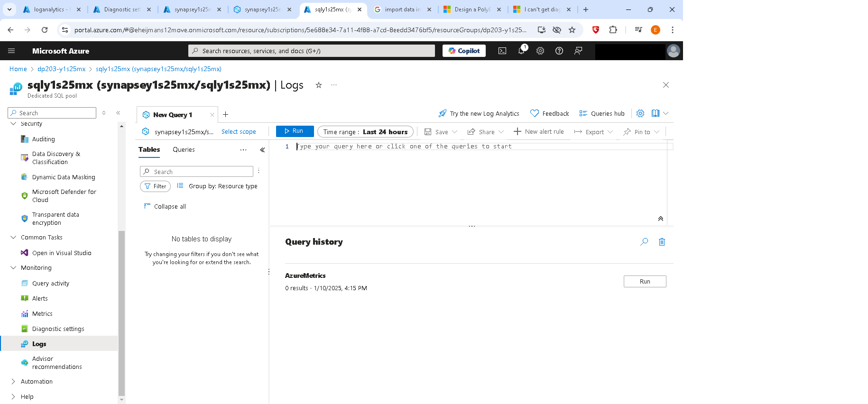Favorite the sqly1s25mx Logs page star
The width and height of the screenshot is (868, 404).
click(319, 85)
